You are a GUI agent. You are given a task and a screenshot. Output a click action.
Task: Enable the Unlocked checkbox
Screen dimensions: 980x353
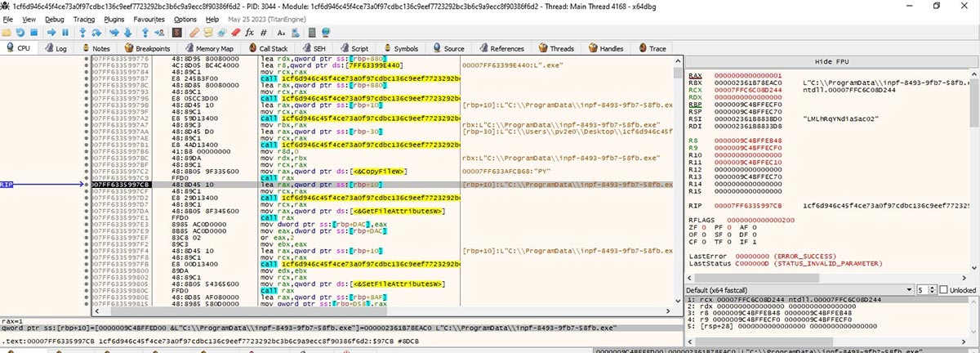click(942, 290)
